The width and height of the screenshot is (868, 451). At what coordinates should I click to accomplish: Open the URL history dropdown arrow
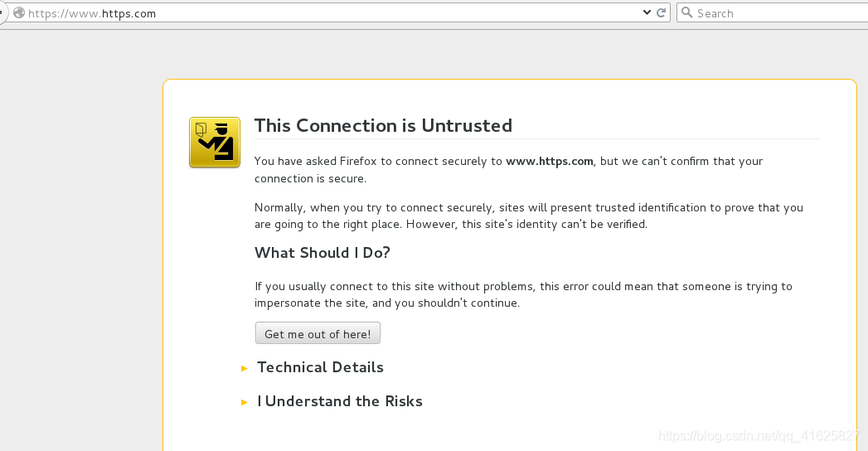[x=647, y=12]
